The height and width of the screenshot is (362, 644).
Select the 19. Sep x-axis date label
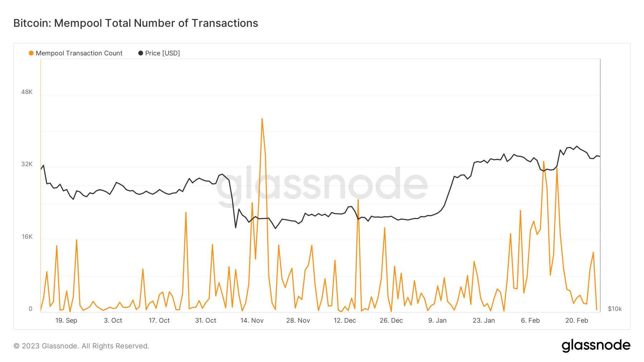pos(66,321)
